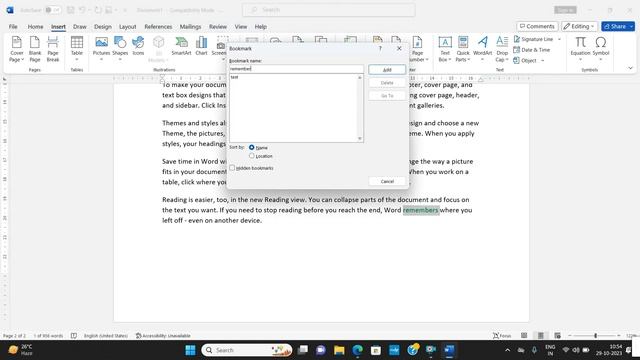Screen dimensions: 640x360
Task: Switch to Print Layout view icon
Action: (x=540, y=336)
